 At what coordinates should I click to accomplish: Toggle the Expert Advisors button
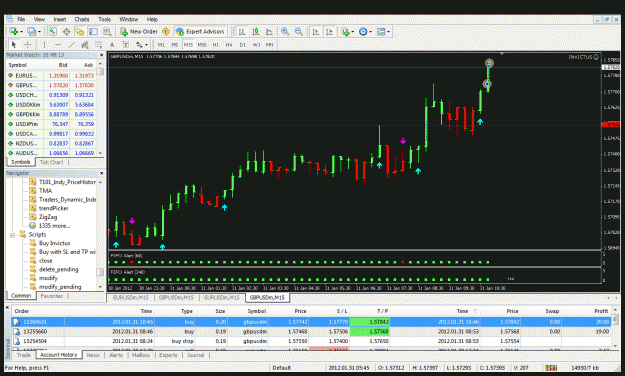[200, 31]
